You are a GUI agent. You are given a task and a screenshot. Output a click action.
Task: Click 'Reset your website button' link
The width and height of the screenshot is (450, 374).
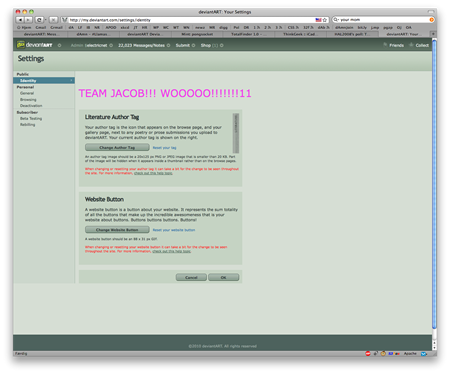click(x=174, y=230)
